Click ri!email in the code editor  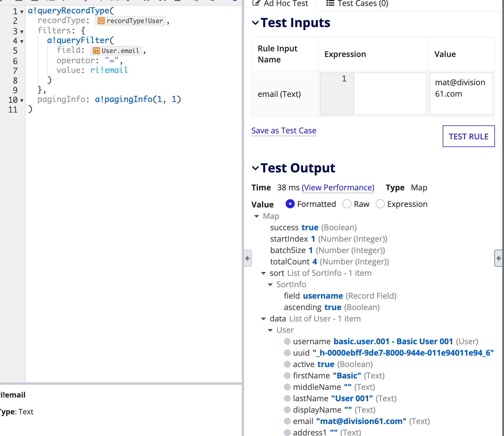point(109,70)
